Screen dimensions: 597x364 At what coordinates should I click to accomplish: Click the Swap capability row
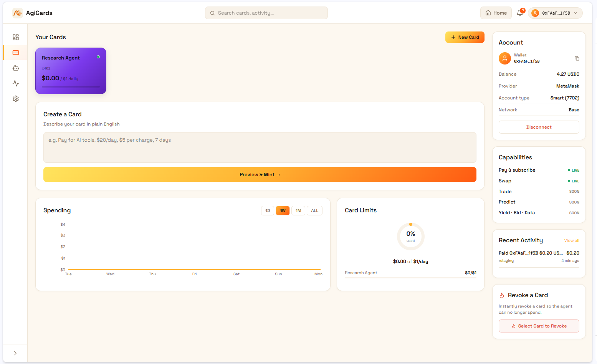(x=539, y=181)
